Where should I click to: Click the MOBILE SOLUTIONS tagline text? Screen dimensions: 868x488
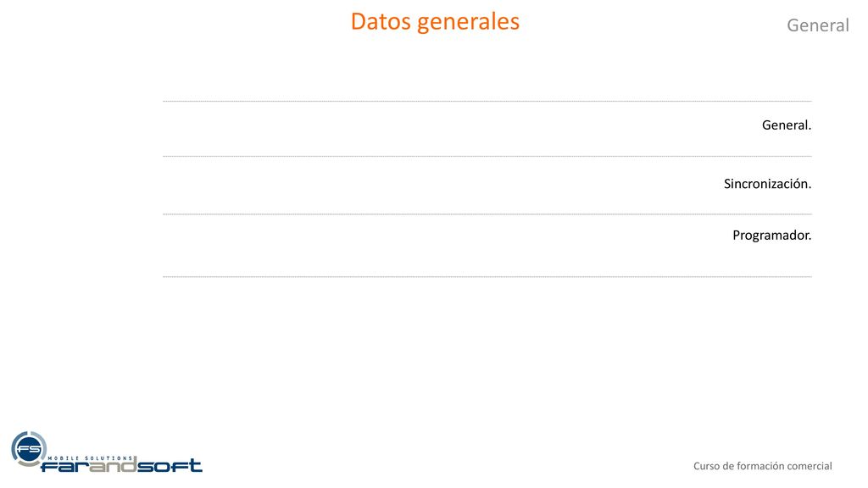pyautogui.click(x=90, y=458)
